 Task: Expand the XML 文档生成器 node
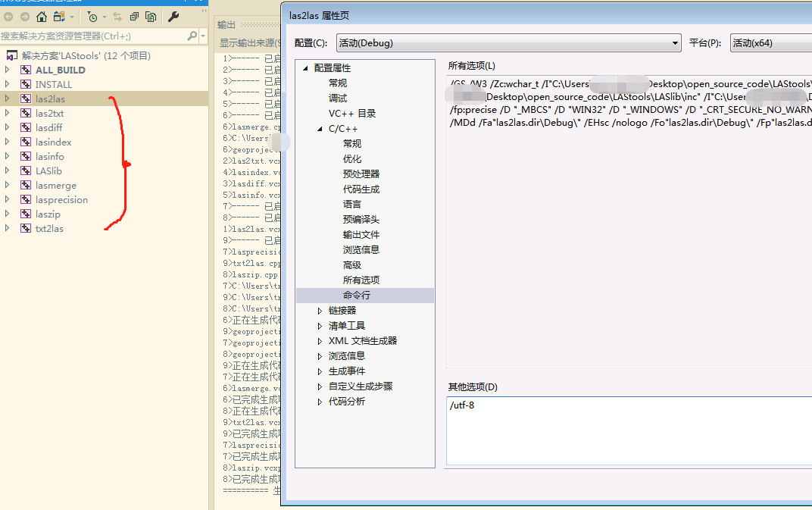pyautogui.click(x=320, y=341)
